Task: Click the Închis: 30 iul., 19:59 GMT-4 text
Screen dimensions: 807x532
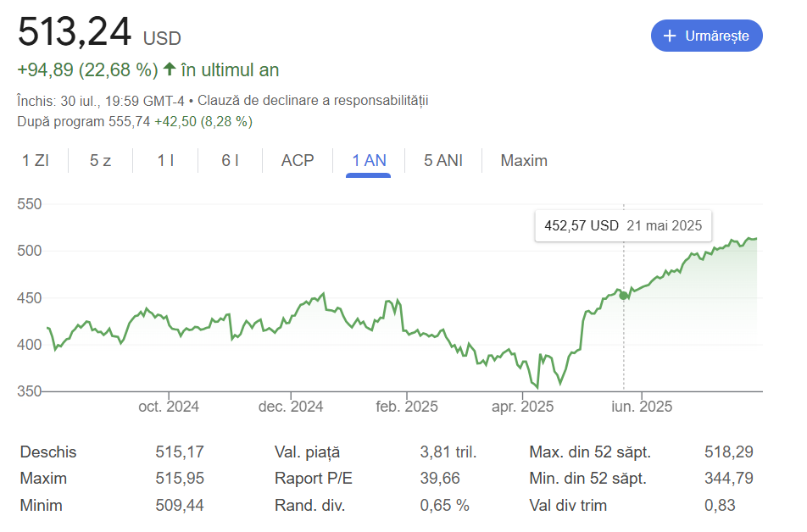Action: [100, 101]
